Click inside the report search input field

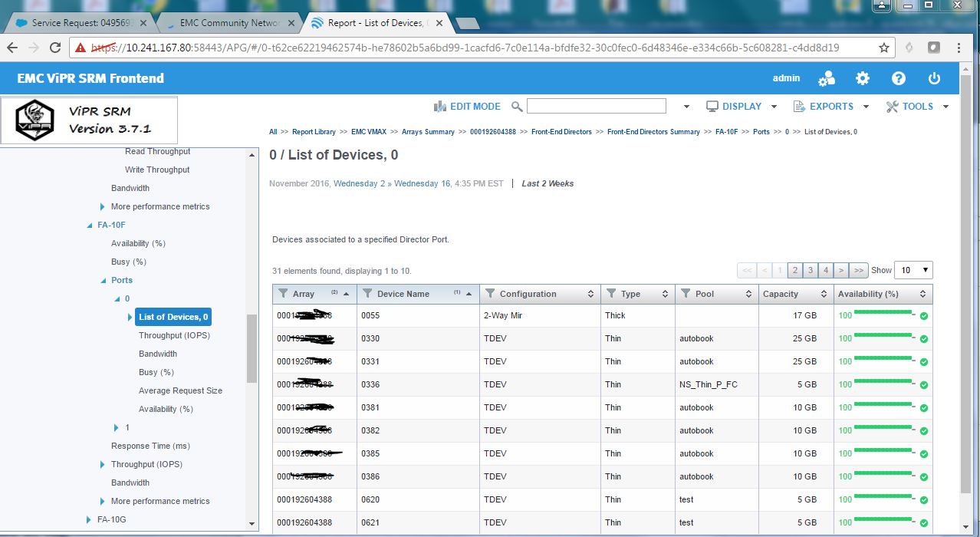pos(597,107)
